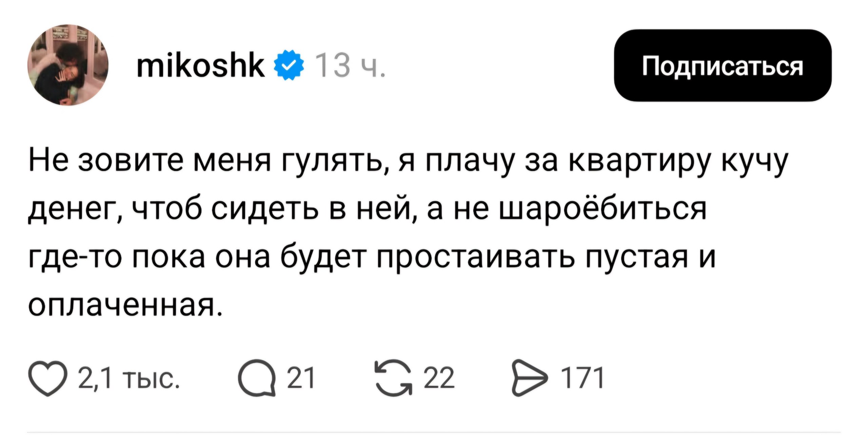
Task: Share the post with the paper plane icon
Action: click(530, 378)
